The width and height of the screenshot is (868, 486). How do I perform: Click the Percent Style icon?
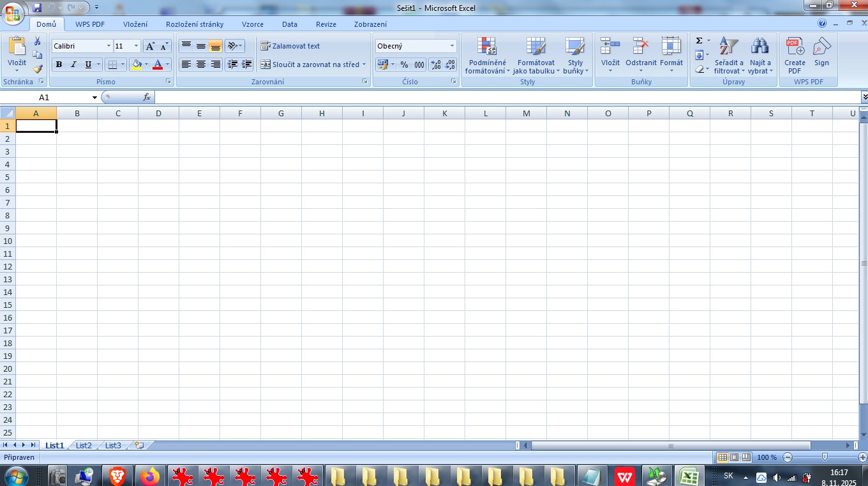[x=404, y=65]
